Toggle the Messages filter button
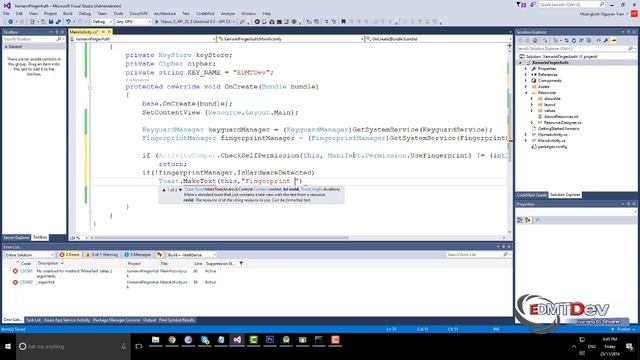 138,255
